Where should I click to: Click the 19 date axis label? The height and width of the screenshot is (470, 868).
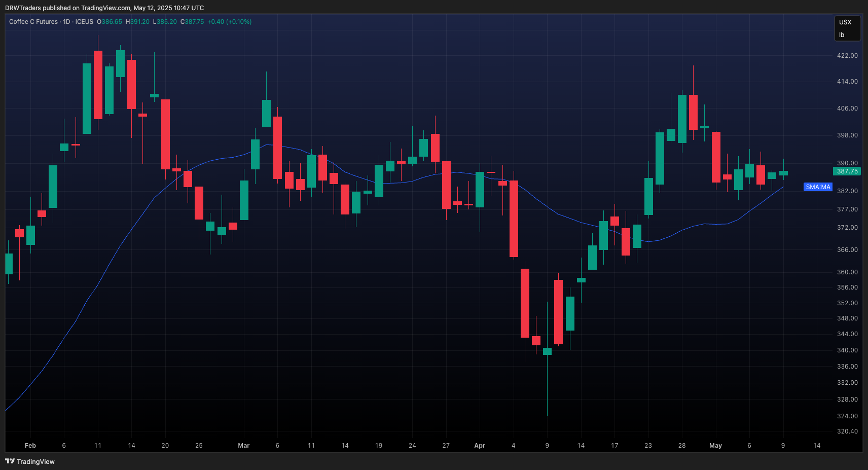pos(379,446)
